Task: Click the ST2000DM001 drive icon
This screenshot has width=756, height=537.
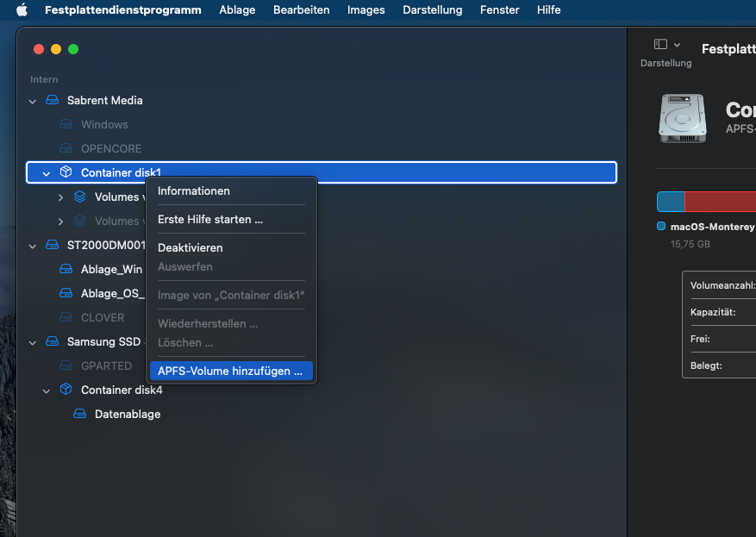Action: (x=52, y=245)
